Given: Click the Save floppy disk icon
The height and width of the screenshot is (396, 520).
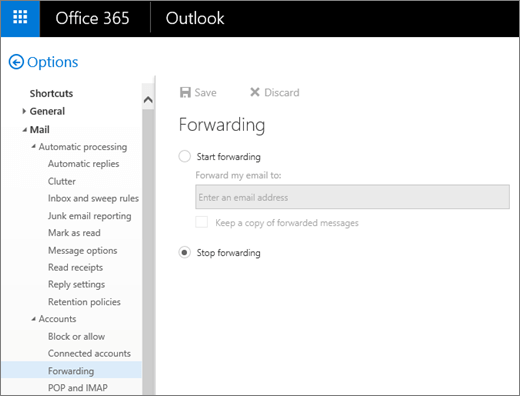Looking at the screenshot, I should tap(185, 92).
